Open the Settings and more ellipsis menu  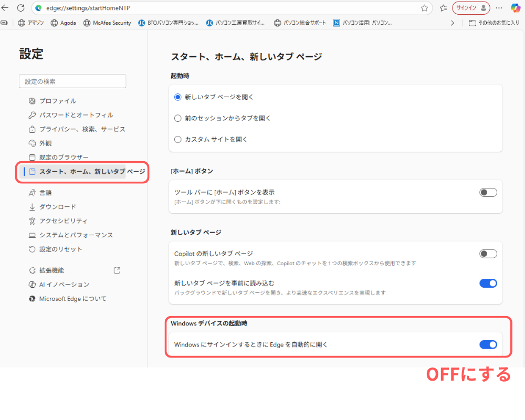pyautogui.click(x=499, y=8)
